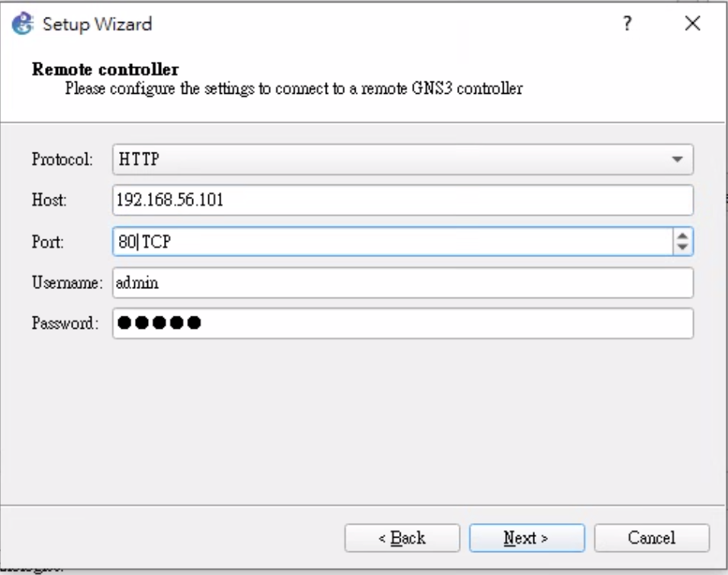Select the masked Password field
The width and height of the screenshot is (728, 575).
pos(402,323)
